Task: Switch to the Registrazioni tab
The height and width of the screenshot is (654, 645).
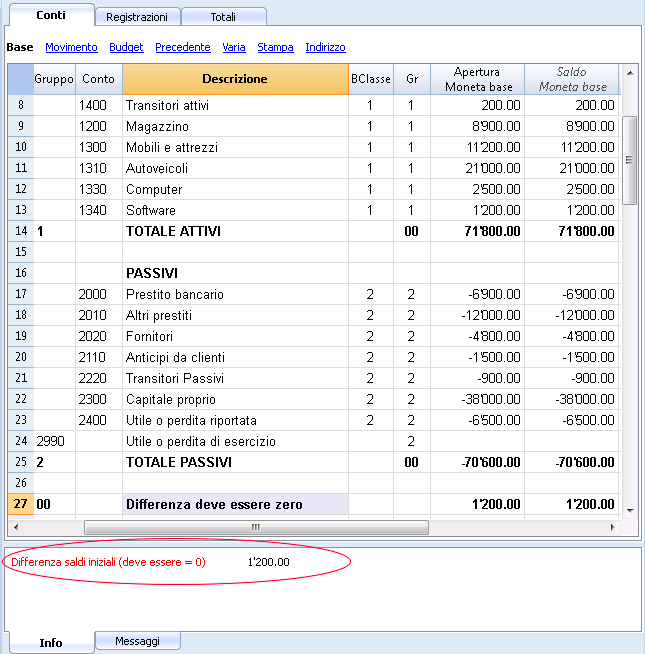Action: 137,17
